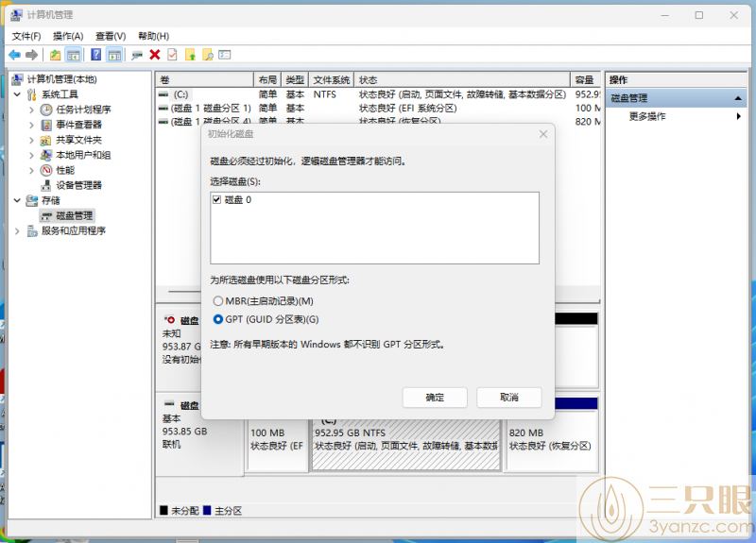The height and width of the screenshot is (543, 756).
Task: Select Disk Management (磁盘管理) in tree
Action: [75, 216]
